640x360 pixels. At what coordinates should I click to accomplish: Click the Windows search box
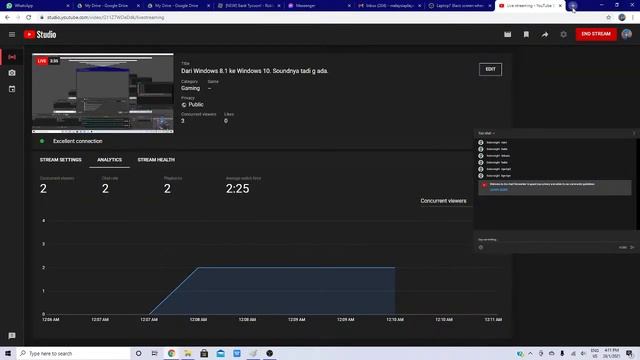(74, 353)
